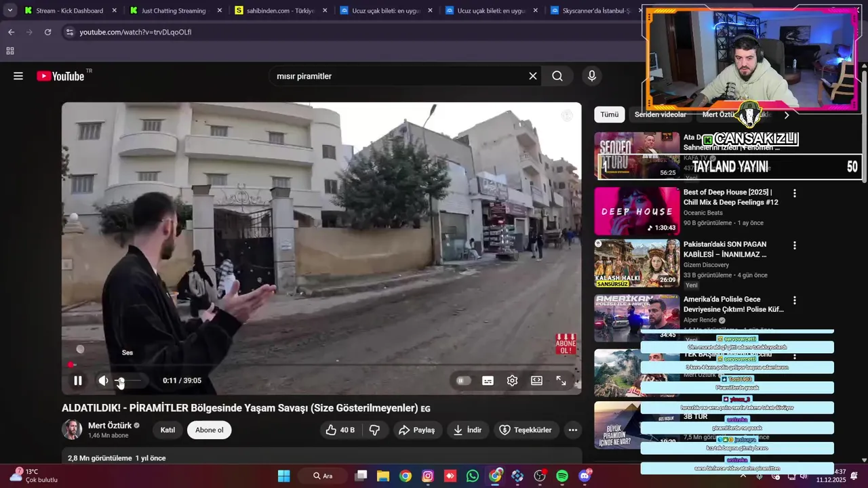Click the Katıl join button
This screenshot has height=488, width=868.
click(x=167, y=430)
